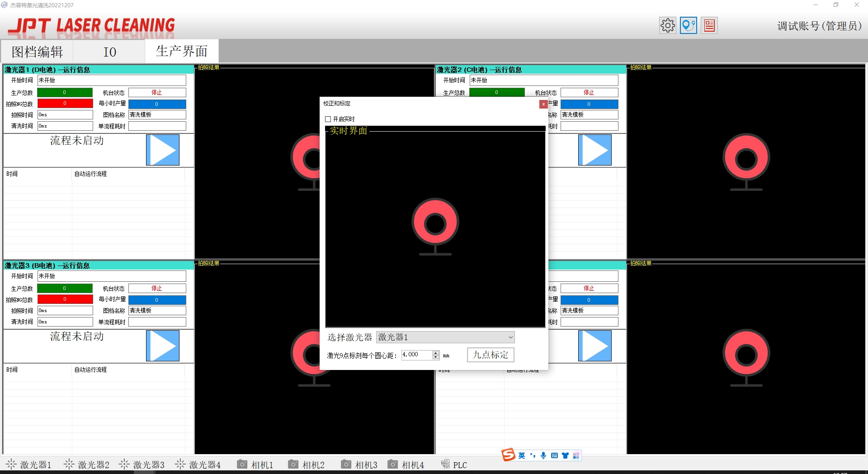
Task: Click laser 3 图档名称 清洗模板 field
Action: [157, 311]
